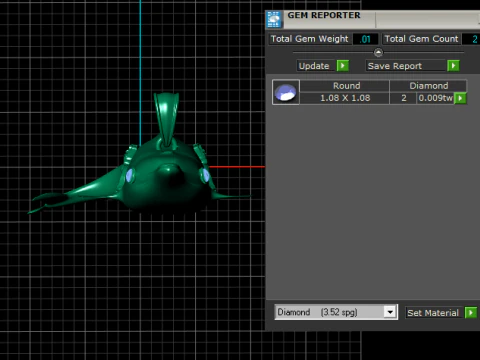The image size is (480, 360).
Task: Select the green pendant bail on the model
Action: coord(166,118)
